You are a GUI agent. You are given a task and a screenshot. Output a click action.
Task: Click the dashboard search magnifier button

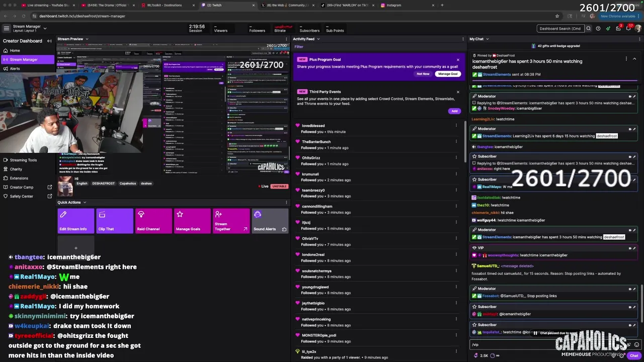point(588,29)
